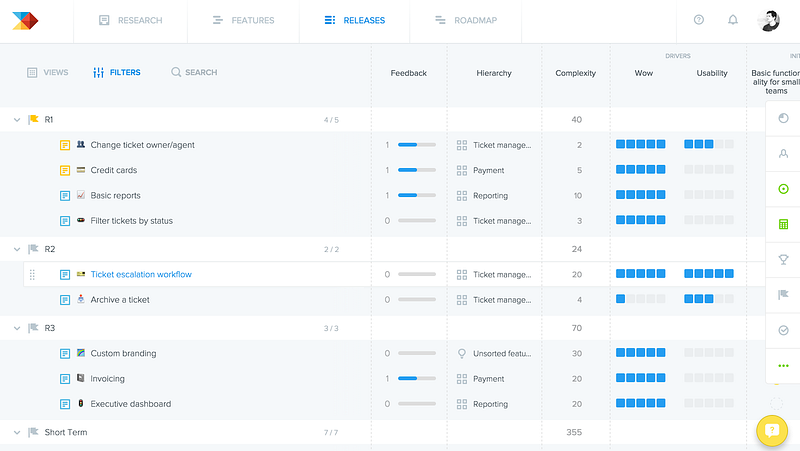Open the help question mark icon
The width and height of the screenshot is (800, 451).
point(698,20)
